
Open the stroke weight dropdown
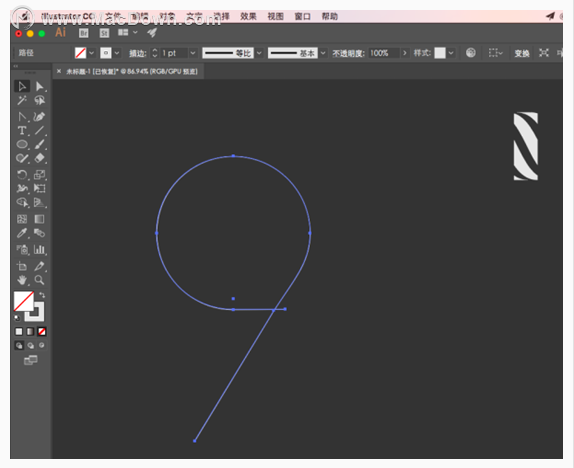[193, 53]
